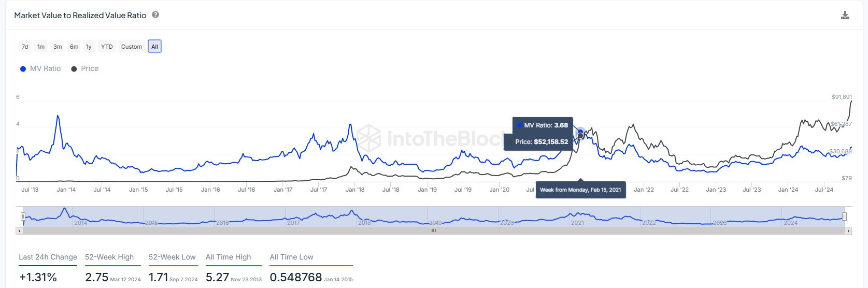
Task: Choose the 6m time range
Action: click(x=74, y=47)
